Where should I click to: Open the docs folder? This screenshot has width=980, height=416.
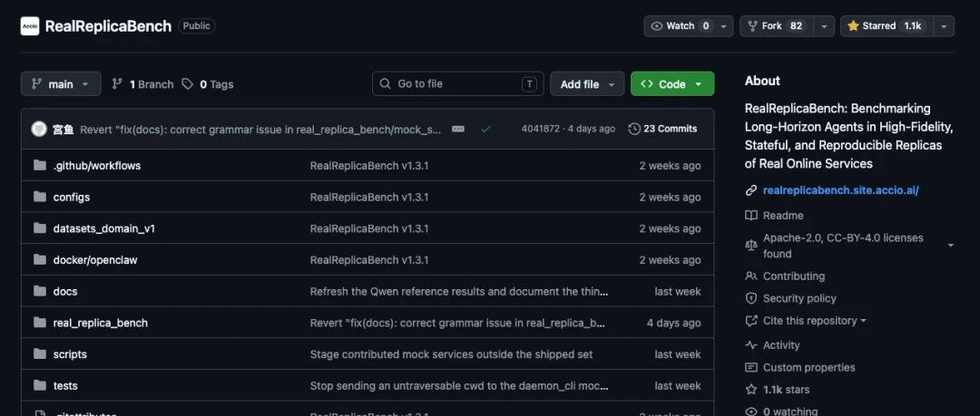pyautogui.click(x=65, y=291)
